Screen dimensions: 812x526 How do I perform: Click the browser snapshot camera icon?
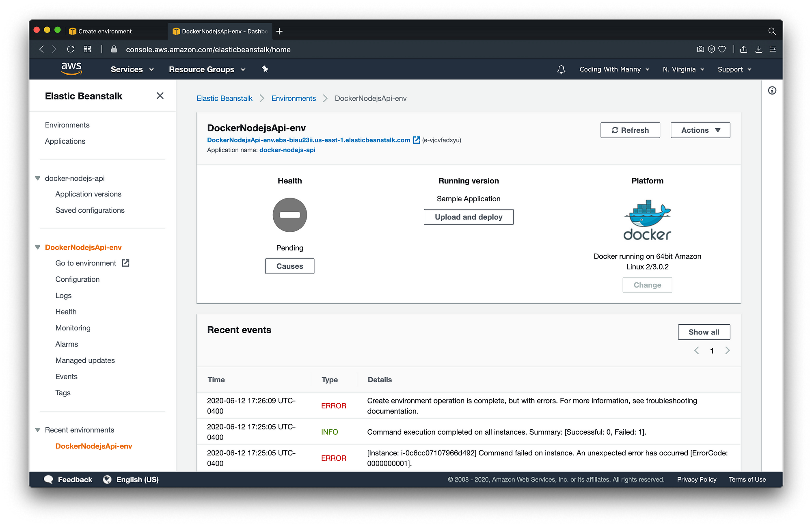(x=700, y=49)
